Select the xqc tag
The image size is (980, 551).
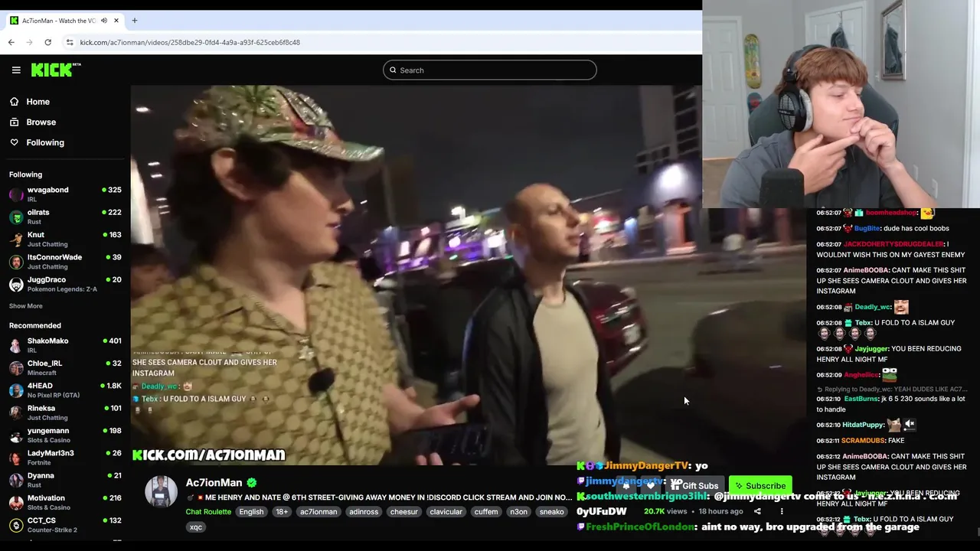[196, 527]
